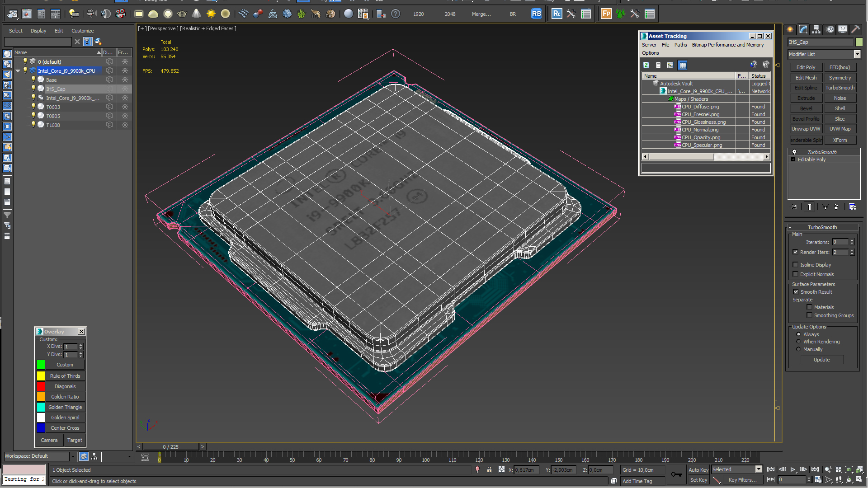Open Bitmap Performance and Memory menu
Viewport: 868px width, 488px height.
point(727,45)
